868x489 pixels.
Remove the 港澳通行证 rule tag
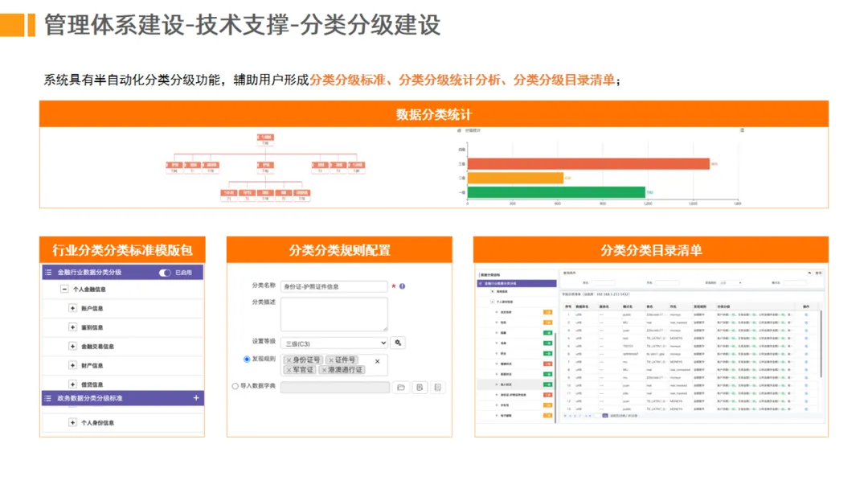pos(325,370)
